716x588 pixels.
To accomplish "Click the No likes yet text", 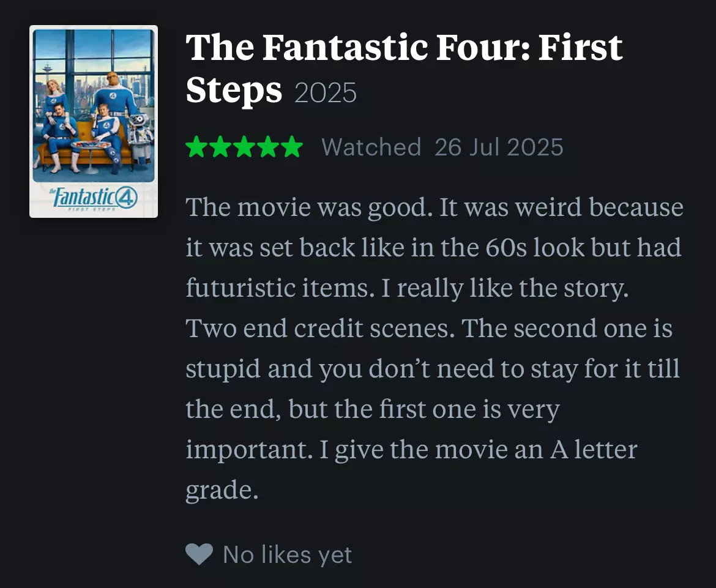I will coord(288,555).
